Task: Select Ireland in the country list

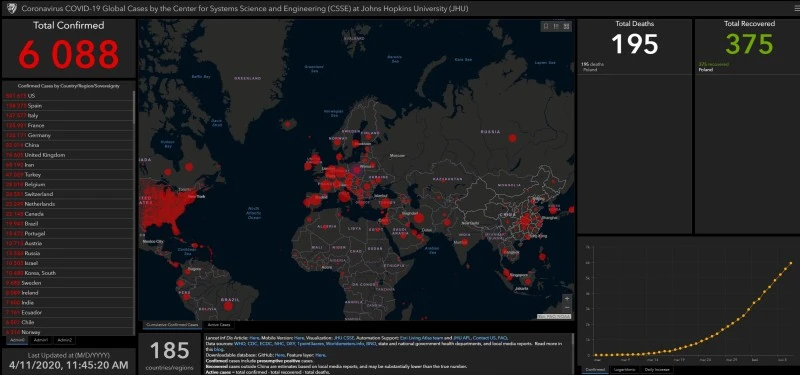Action: tap(68, 293)
